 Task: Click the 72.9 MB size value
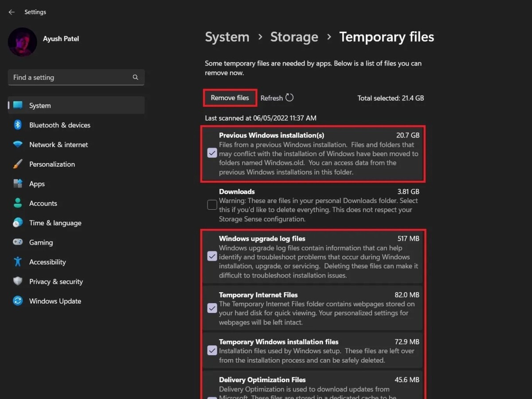point(407,342)
